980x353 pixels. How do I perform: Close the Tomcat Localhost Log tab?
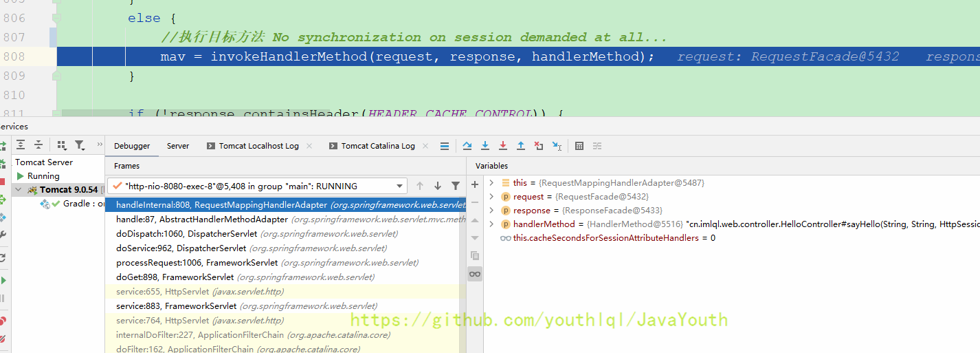[x=309, y=146]
